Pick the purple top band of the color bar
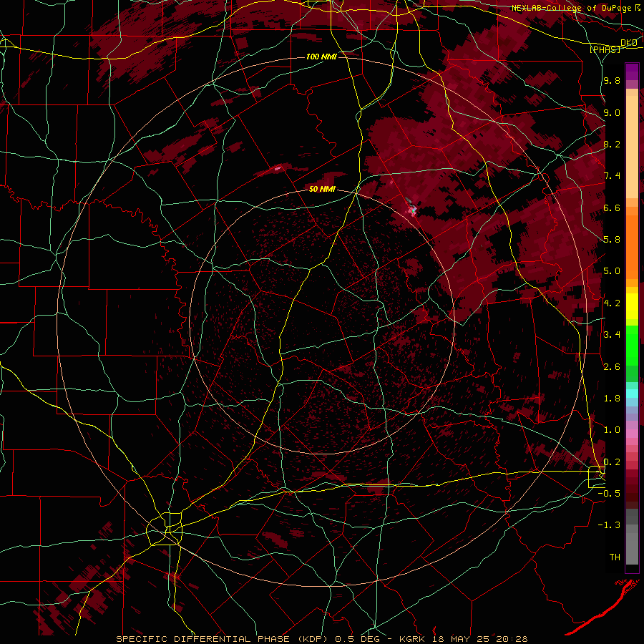This screenshot has height=644, width=644. [x=632, y=72]
